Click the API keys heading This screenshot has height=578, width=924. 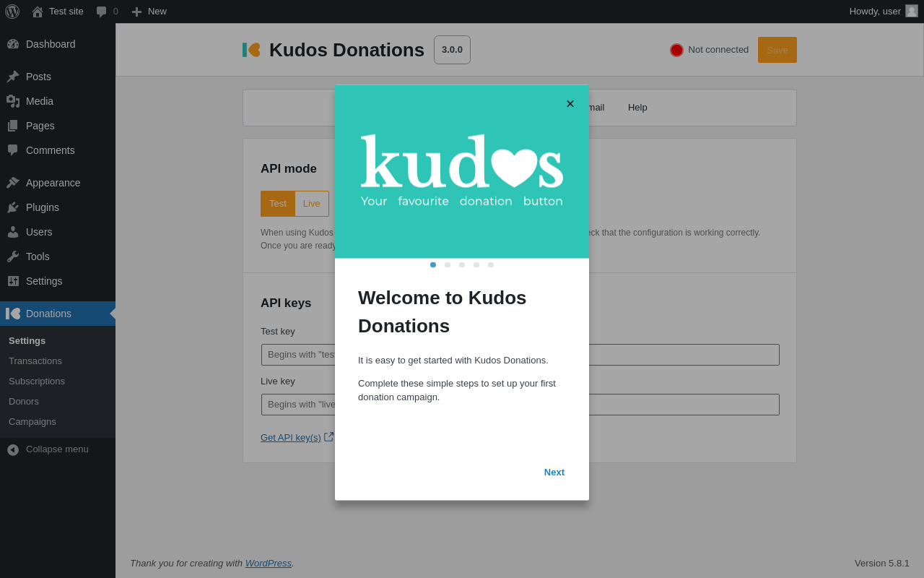(286, 303)
